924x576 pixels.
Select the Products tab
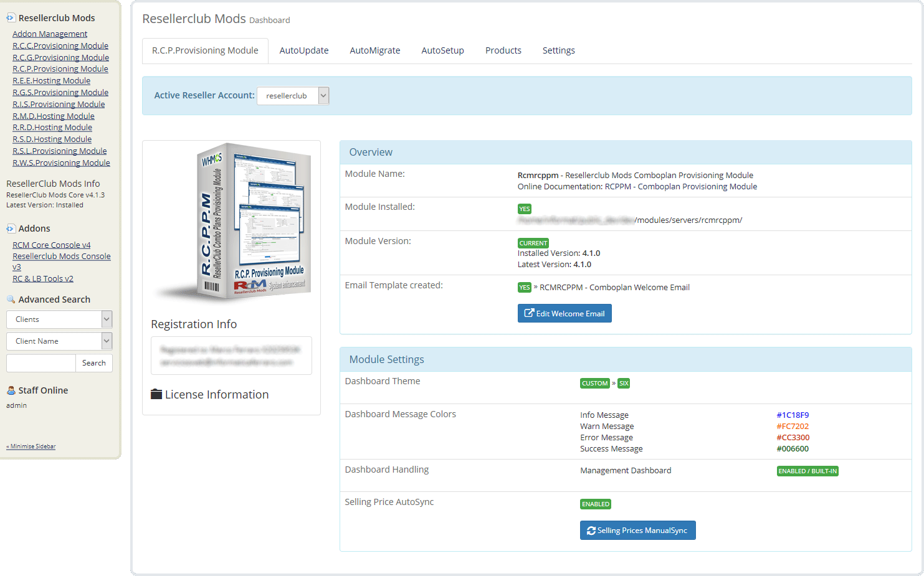(503, 50)
